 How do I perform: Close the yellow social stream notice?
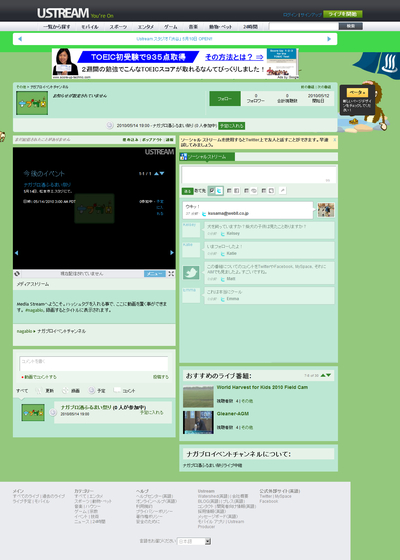(335, 140)
